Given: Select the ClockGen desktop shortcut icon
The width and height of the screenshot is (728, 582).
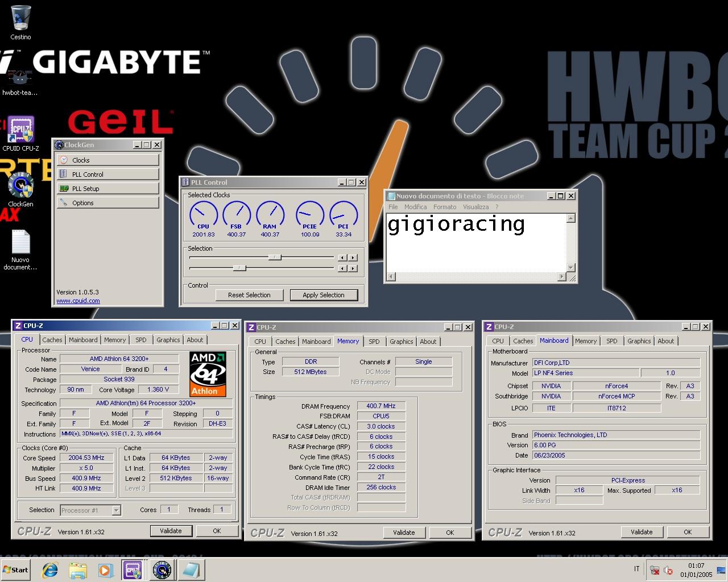Looking at the screenshot, I should pos(20,190).
